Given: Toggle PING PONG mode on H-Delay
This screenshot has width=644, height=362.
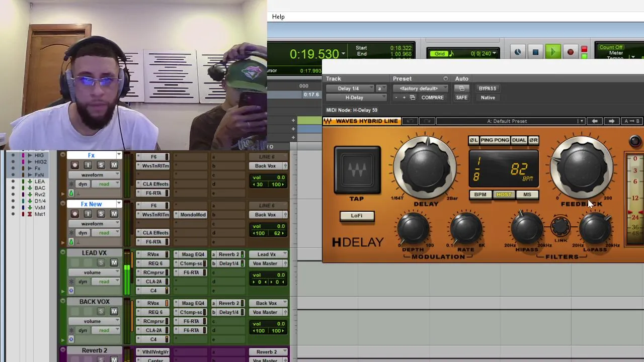Looking at the screenshot, I should click(495, 140).
